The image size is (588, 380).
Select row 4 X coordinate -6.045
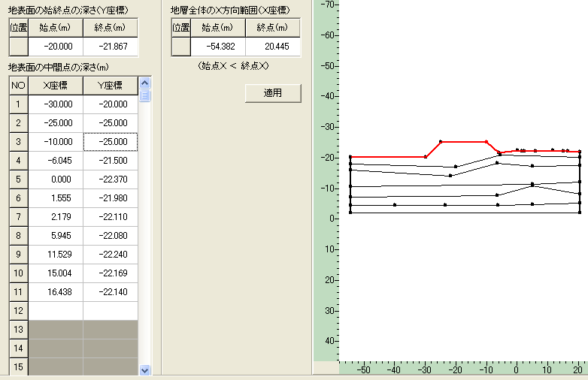[x=56, y=161]
